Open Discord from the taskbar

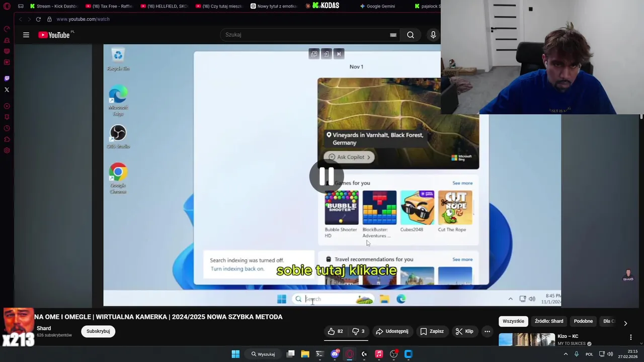(335, 354)
